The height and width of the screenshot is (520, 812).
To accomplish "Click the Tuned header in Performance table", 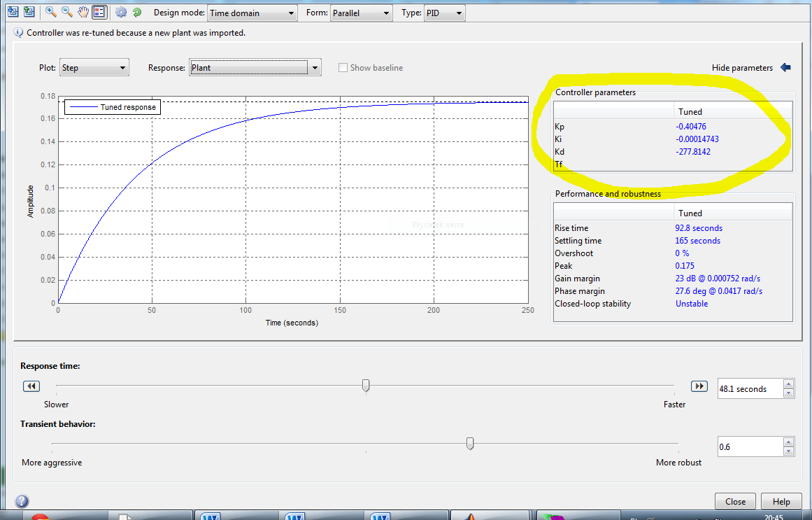I will pos(690,213).
